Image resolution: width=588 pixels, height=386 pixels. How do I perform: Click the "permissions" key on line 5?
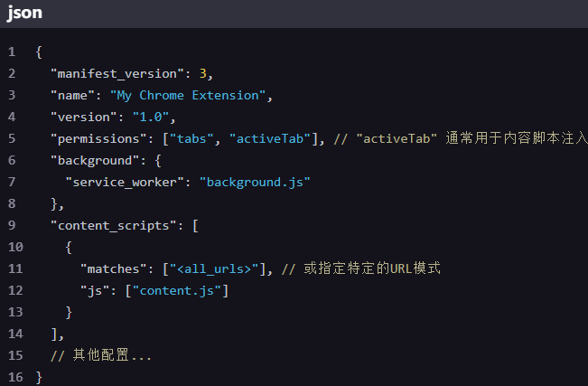[98, 139]
